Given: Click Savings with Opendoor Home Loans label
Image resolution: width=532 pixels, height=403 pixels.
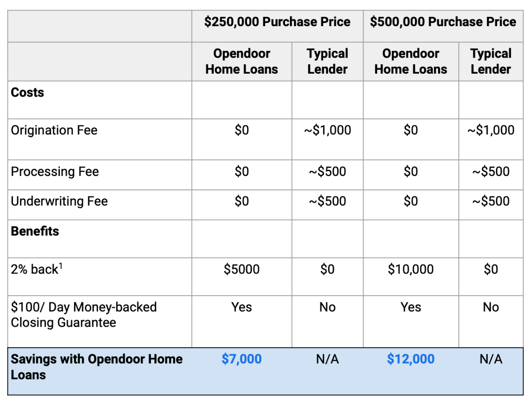Looking at the screenshot, I should (97, 367).
